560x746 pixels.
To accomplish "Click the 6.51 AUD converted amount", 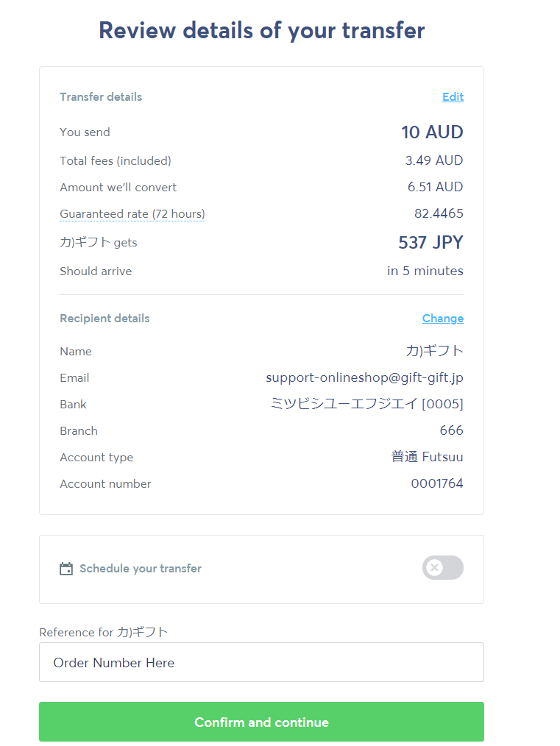I will coord(435,188).
